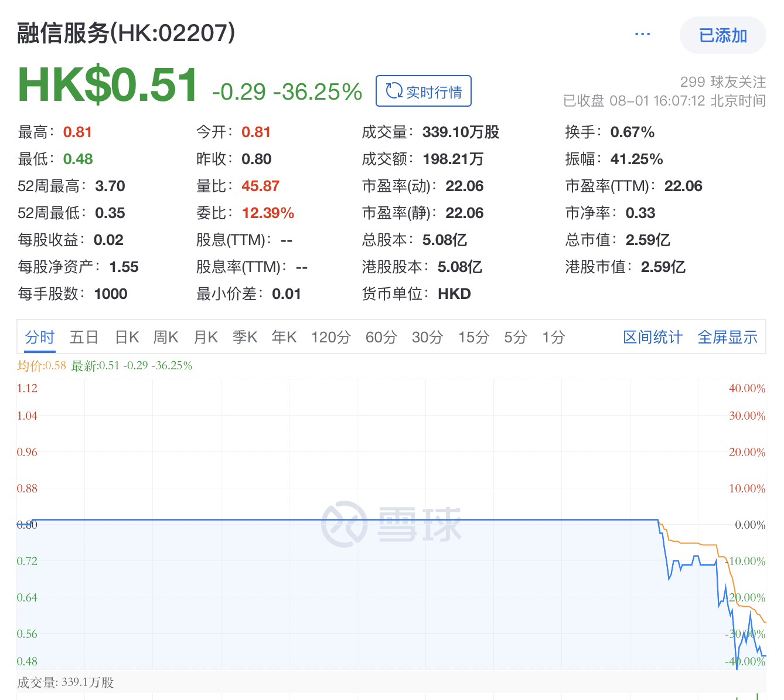
Task: Show the 季K chart tab
Action: pos(245,337)
